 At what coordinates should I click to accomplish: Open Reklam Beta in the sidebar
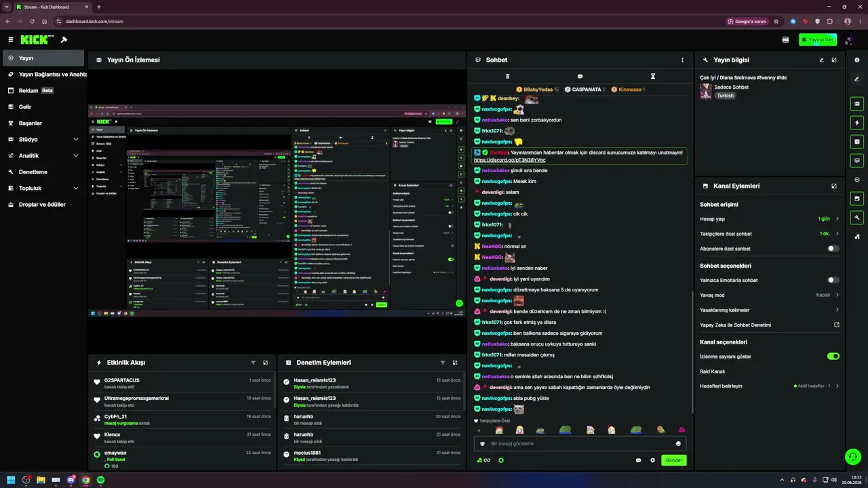click(x=44, y=91)
